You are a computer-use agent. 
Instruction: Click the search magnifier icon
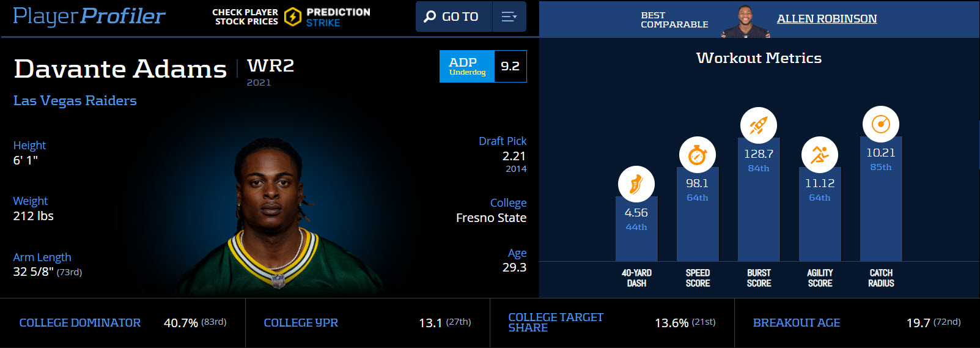click(430, 17)
